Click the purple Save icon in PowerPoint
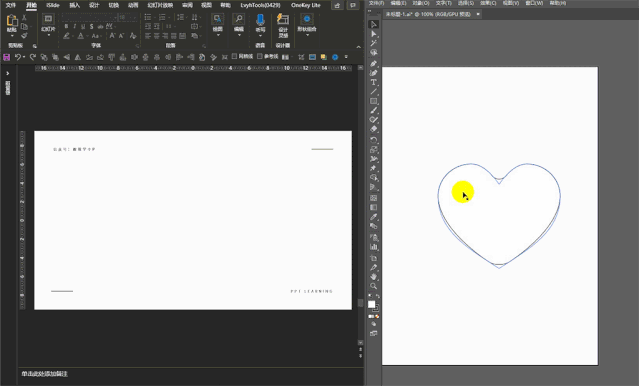639x386 pixels. point(7,57)
